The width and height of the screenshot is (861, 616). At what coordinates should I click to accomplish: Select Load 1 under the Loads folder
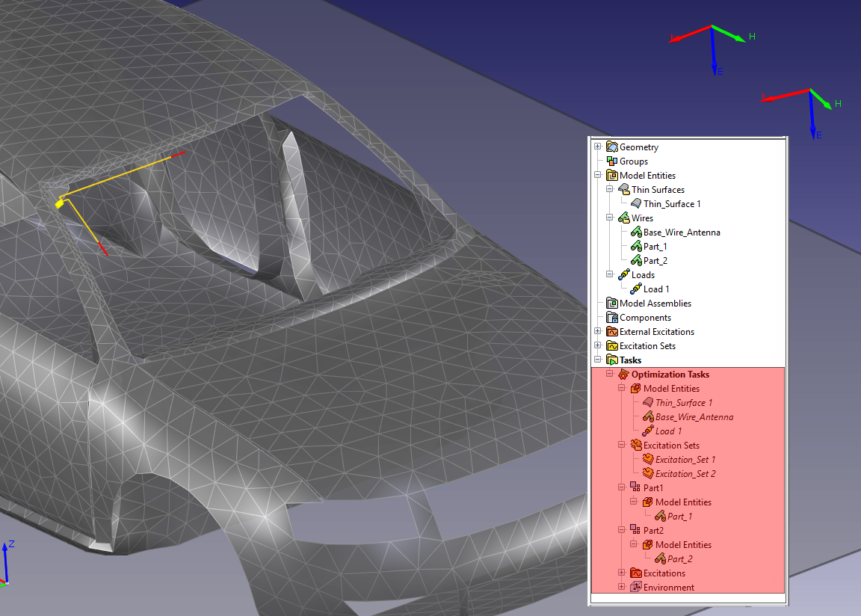(x=656, y=289)
